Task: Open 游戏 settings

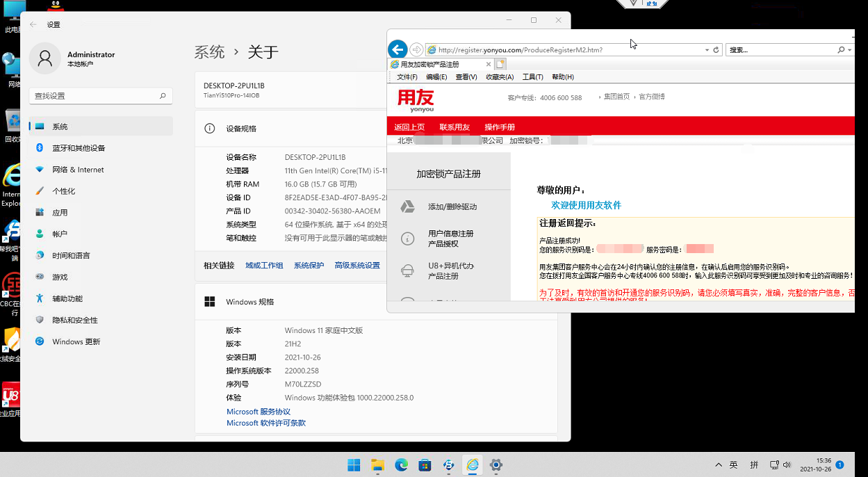Action: click(101, 277)
